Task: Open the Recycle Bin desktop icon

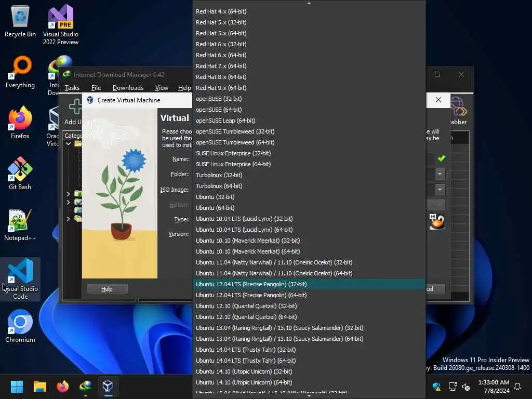Action: coord(20,21)
